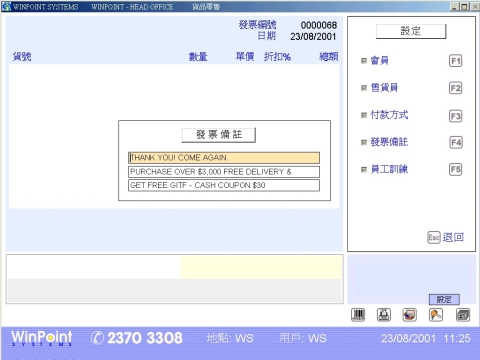
Task: Click the 退回 return link
Action: pos(453,237)
